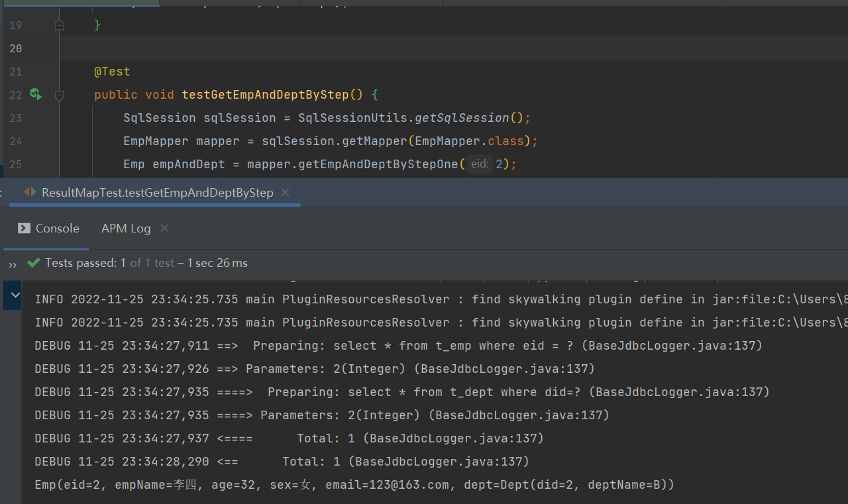Click the Tests passed status text

81,263
